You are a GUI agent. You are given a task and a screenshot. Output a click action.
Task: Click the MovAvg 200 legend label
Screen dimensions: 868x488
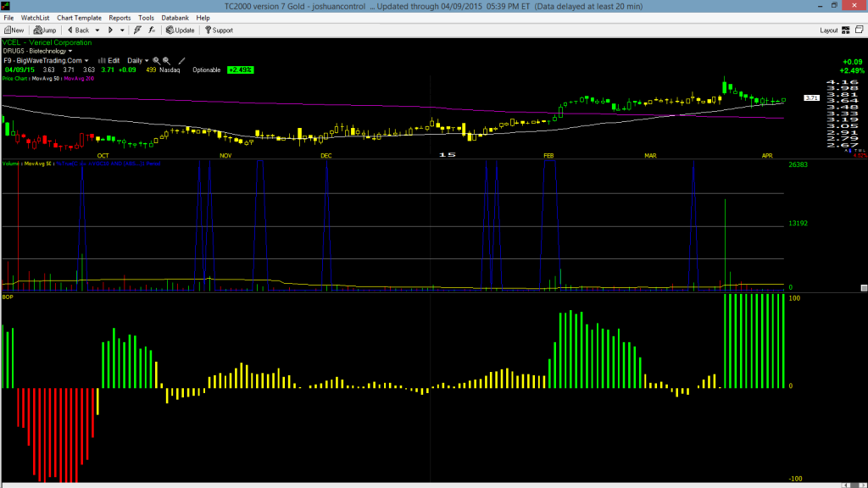pos(79,79)
